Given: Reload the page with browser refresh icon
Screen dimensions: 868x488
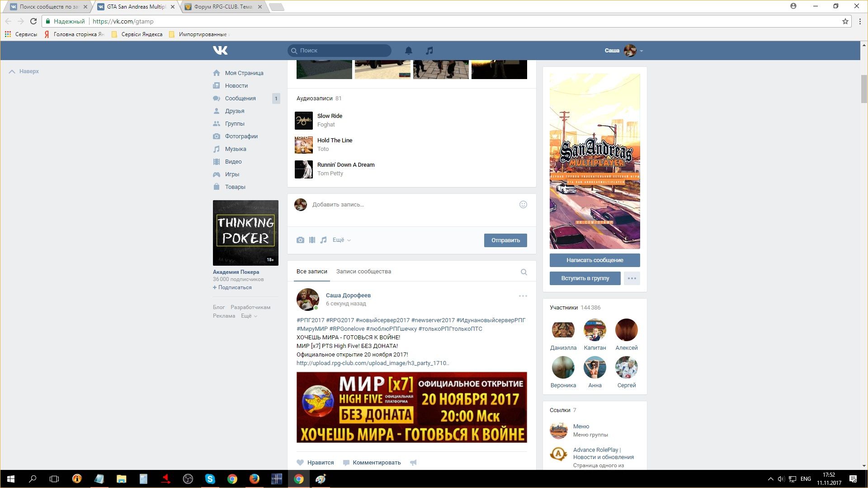Looking at the screenshot, I should (x=33, y=21).
